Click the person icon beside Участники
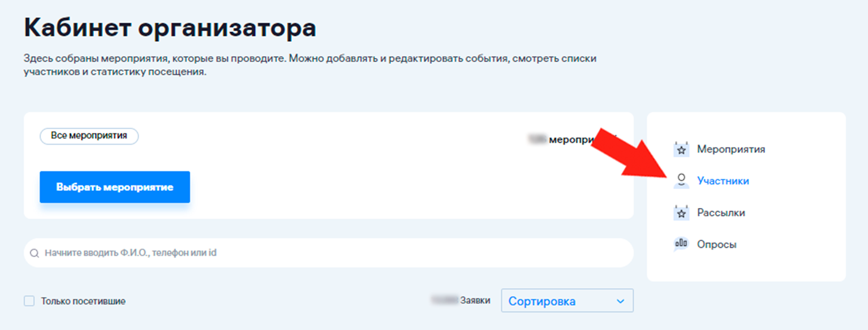The image size is (868, 330). 681,181
